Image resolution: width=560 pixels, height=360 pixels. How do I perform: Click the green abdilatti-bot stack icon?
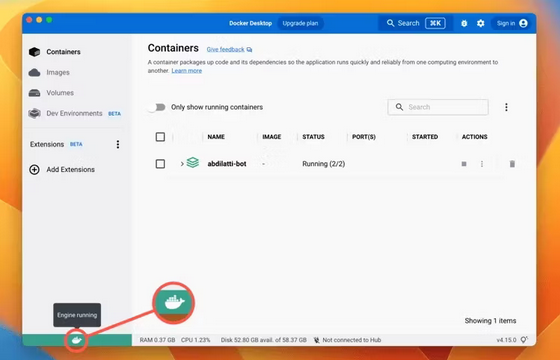coord(193,163)
